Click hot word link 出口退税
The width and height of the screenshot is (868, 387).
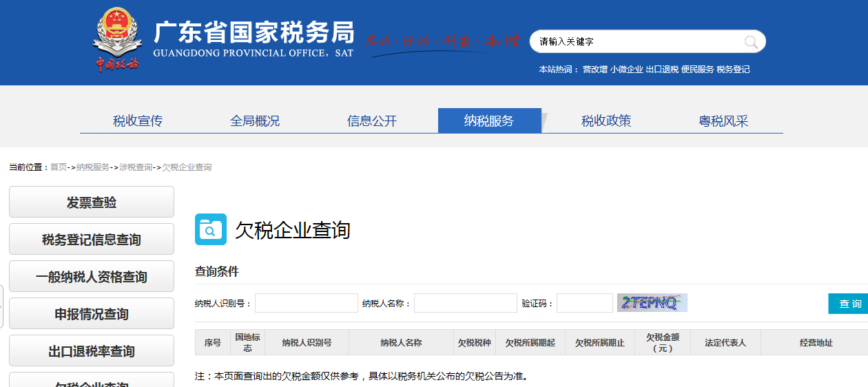[662, 70]
